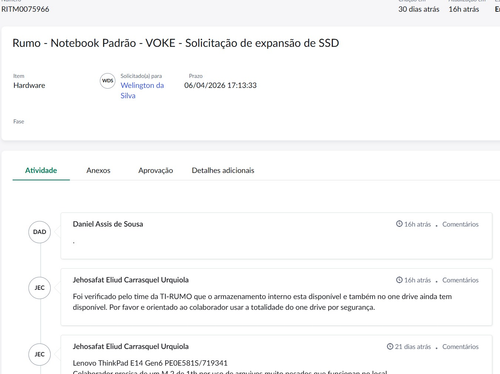
Task: Click the DAD avatar in the timeline
Action: (40, 232)
